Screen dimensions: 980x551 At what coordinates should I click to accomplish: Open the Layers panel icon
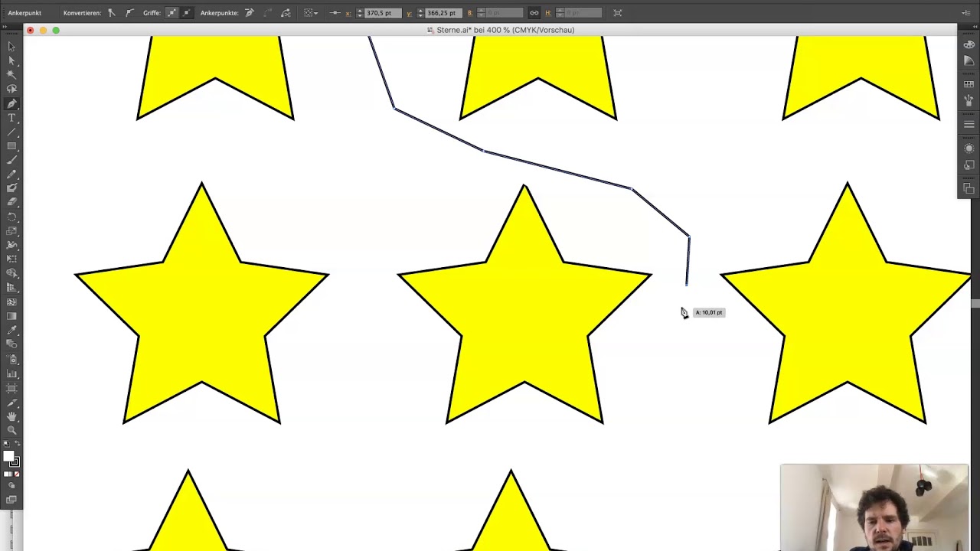969,188
